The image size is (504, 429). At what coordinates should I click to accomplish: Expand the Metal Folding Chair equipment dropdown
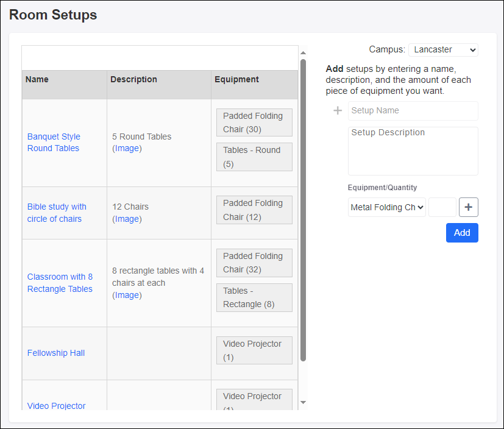386,207
